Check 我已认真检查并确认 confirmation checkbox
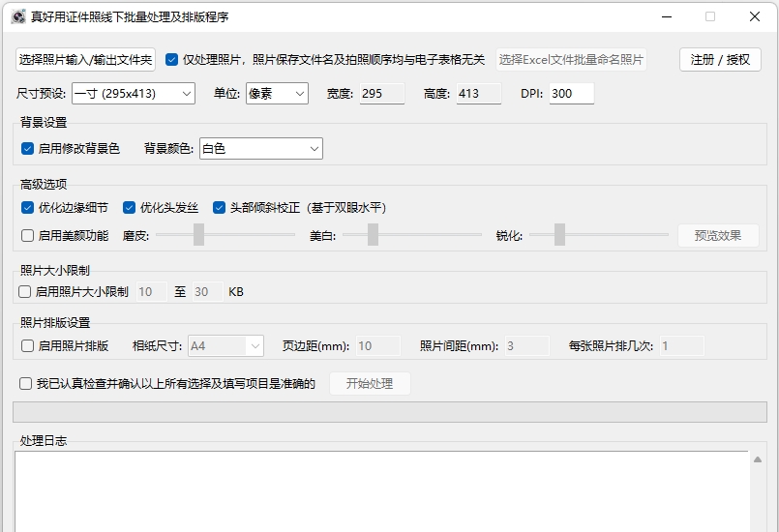This screenshot has width=779, height=532. 25,383
